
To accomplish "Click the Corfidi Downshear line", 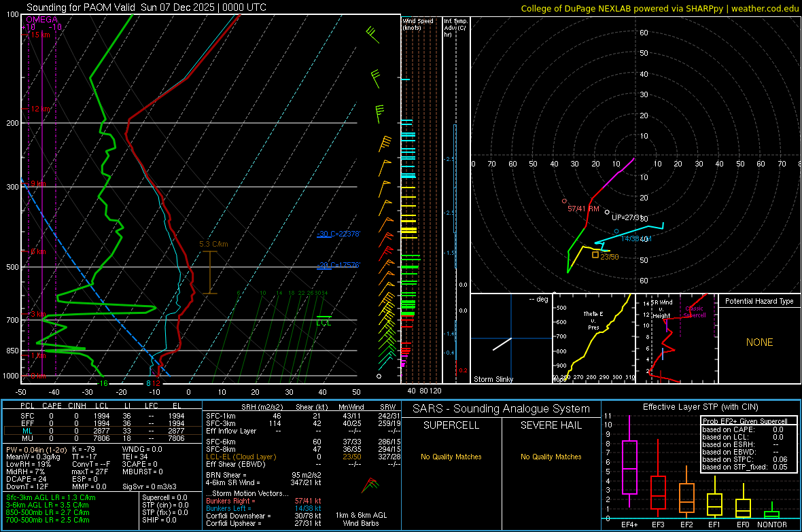I will [x=264, y=516].
